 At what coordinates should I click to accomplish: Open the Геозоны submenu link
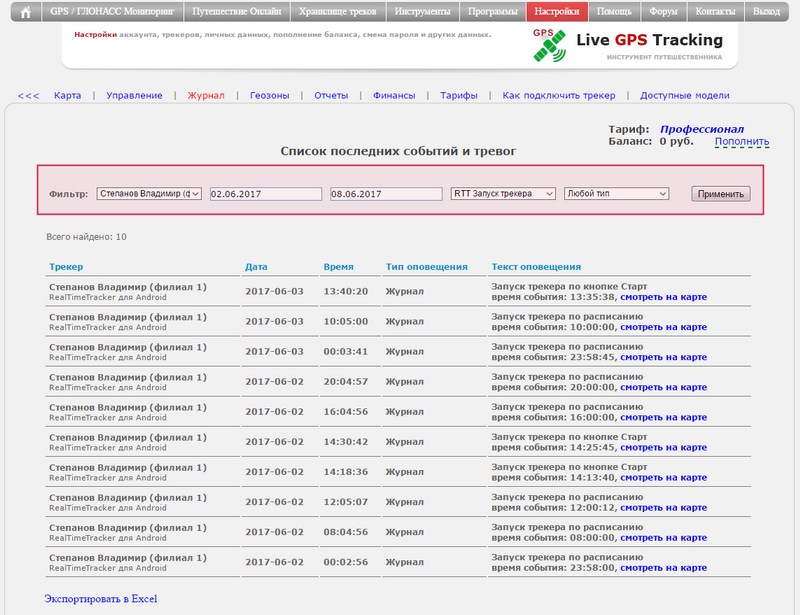pos(269,96)
